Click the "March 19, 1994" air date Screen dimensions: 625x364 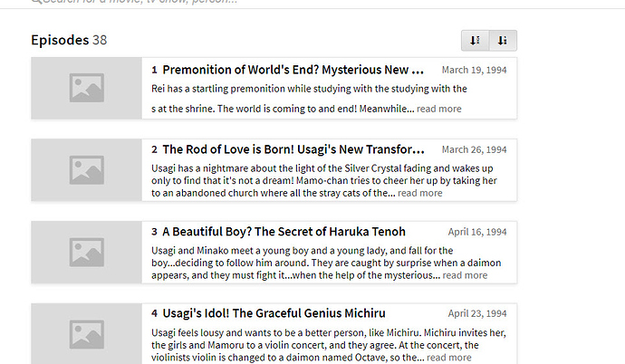474,70
